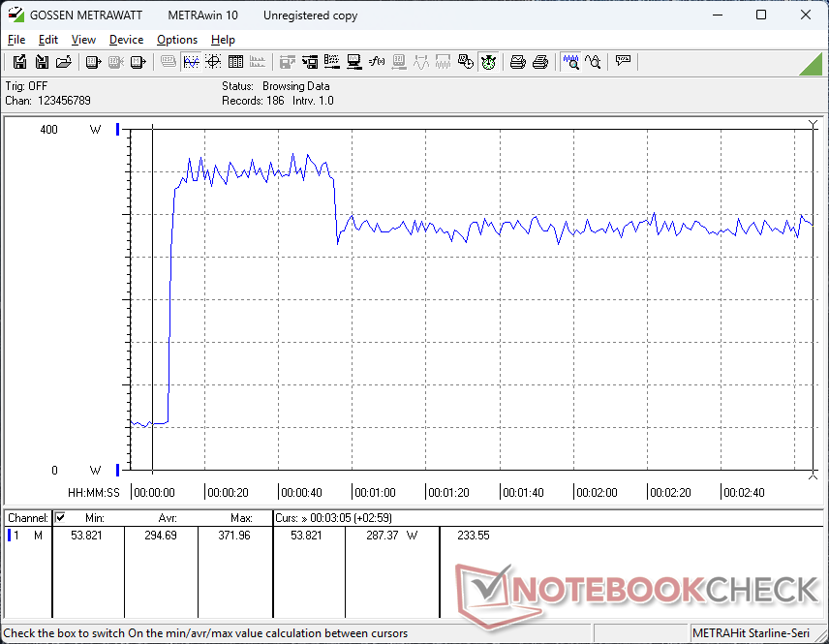Viewport: 829px width, 644px height.
Task: Toggle the Y-t waveform graph view
Action: [x=191, y=62]
